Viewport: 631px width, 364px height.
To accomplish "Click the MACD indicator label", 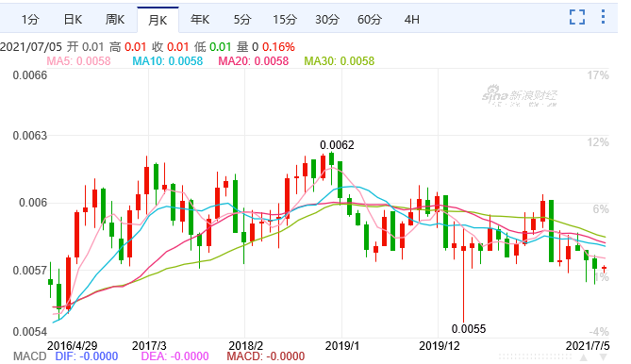I will click(x=30, y=356).
